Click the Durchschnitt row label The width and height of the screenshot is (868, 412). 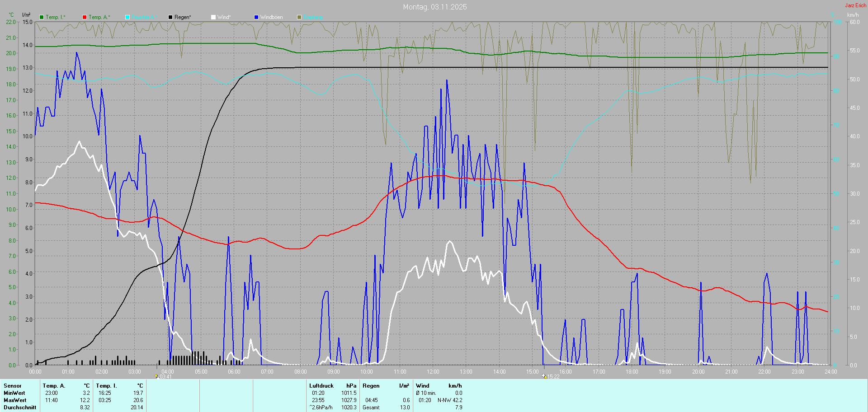click(20, 407)
